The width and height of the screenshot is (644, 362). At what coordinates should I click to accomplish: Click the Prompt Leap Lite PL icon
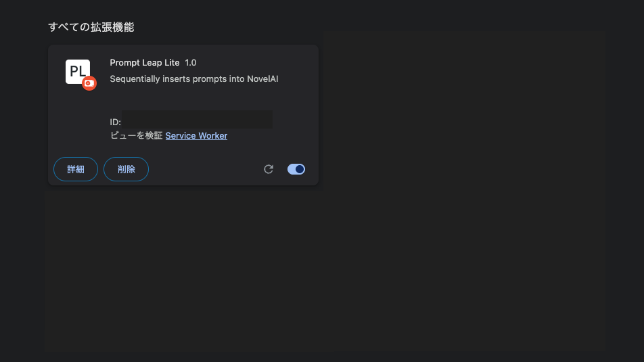click(x=78, y=72)
